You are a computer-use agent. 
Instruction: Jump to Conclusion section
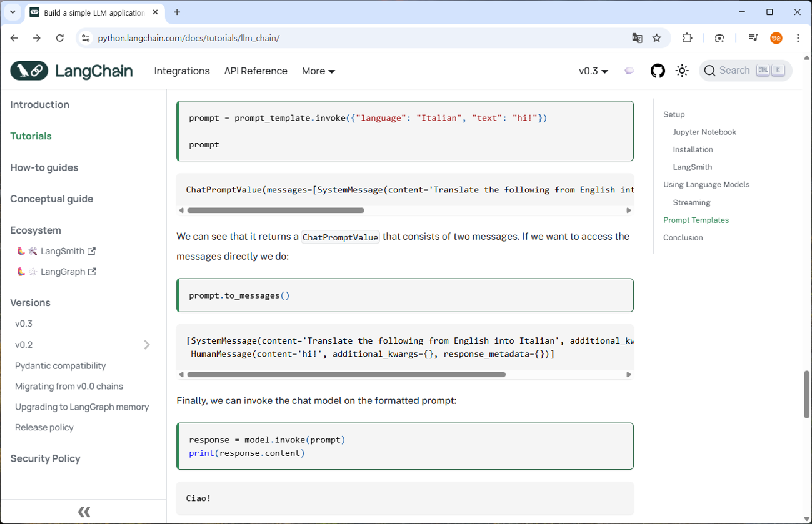[683, 237]
